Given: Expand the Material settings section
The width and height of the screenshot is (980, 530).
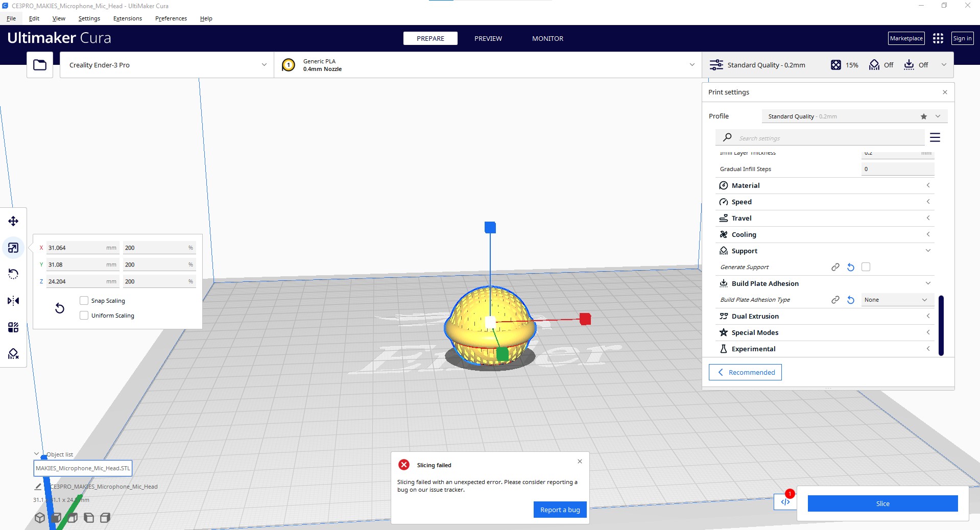Looking at the screenshot, I should click(x=825, y=185).
